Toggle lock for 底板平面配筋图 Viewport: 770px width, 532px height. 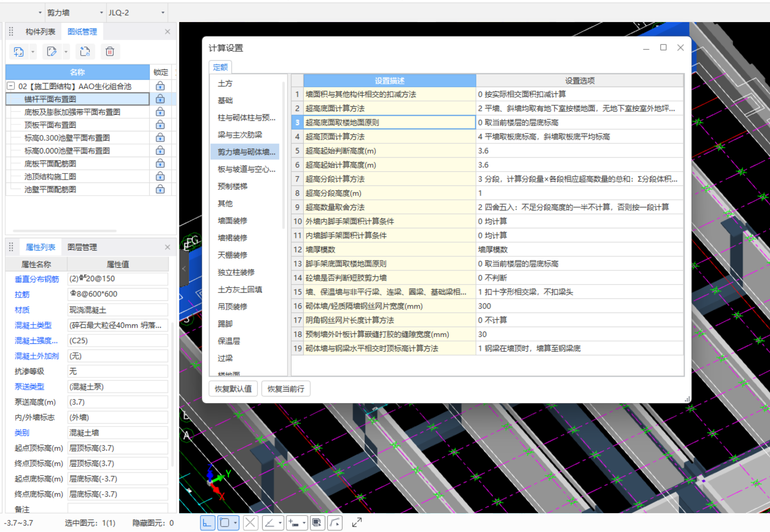160,163
